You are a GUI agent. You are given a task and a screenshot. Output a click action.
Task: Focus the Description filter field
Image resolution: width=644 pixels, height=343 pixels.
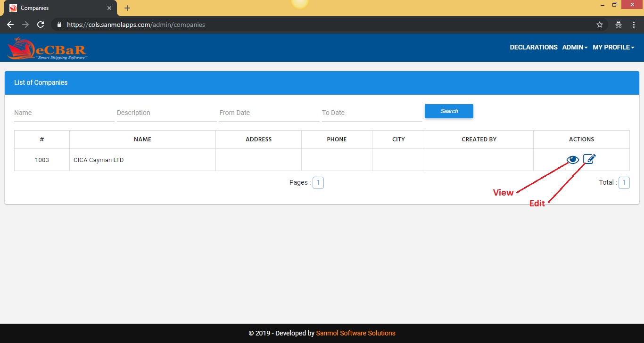pos(167,113)
